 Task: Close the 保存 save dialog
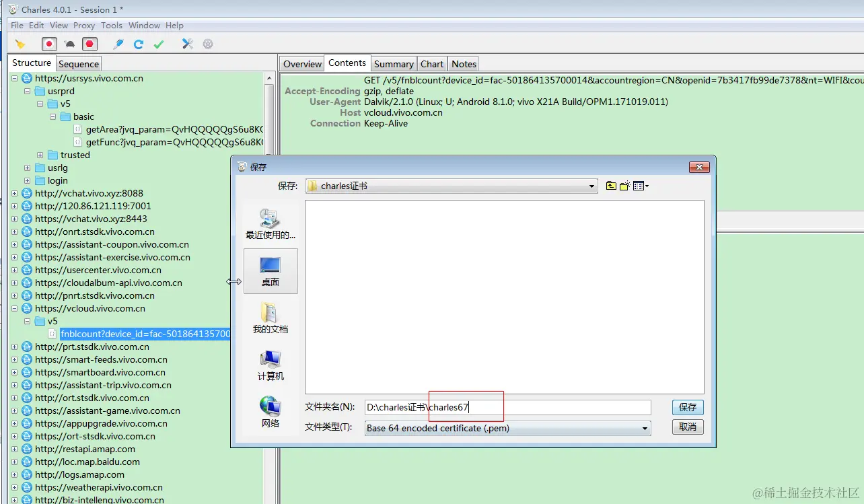click(700, 167)
